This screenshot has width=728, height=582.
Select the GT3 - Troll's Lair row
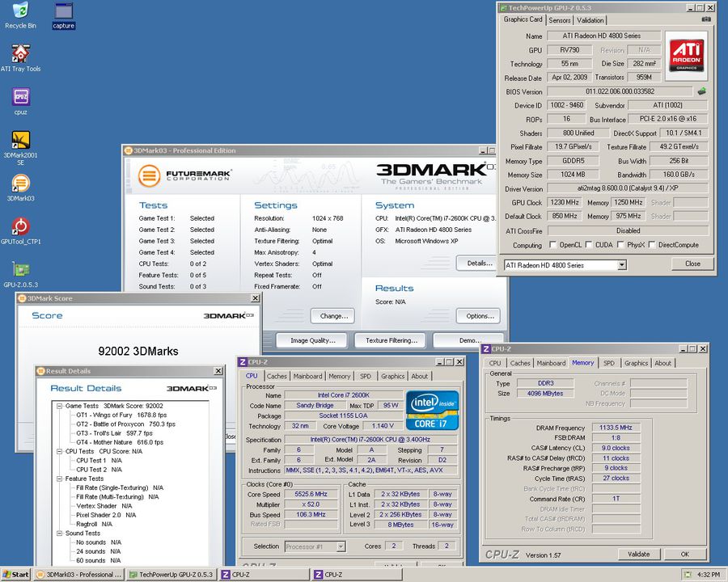pos(114,433)
